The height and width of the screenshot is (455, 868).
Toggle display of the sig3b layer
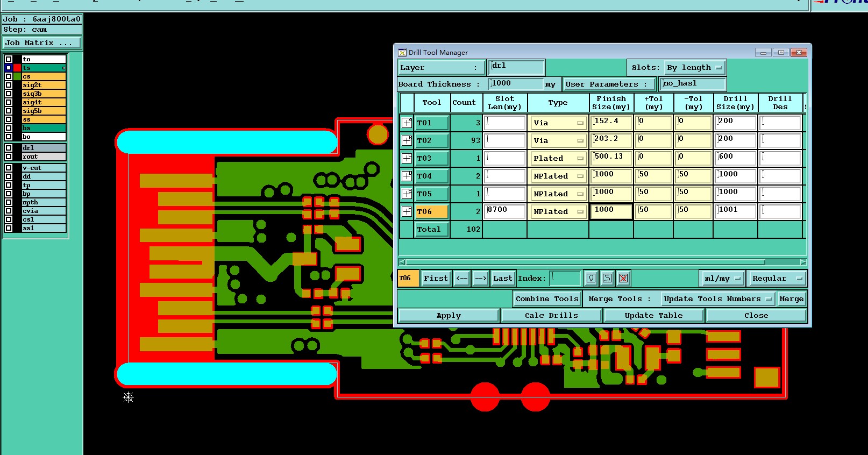[x=9, y=94]
